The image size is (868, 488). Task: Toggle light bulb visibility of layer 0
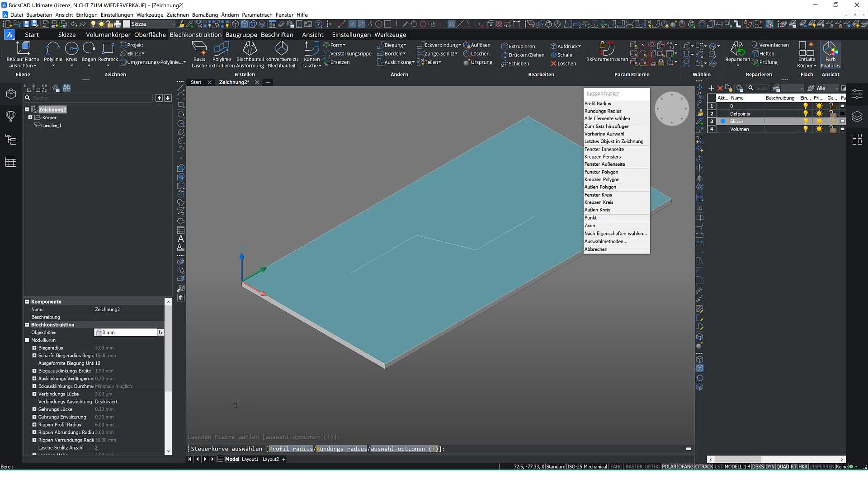click(x=805, y=106)
